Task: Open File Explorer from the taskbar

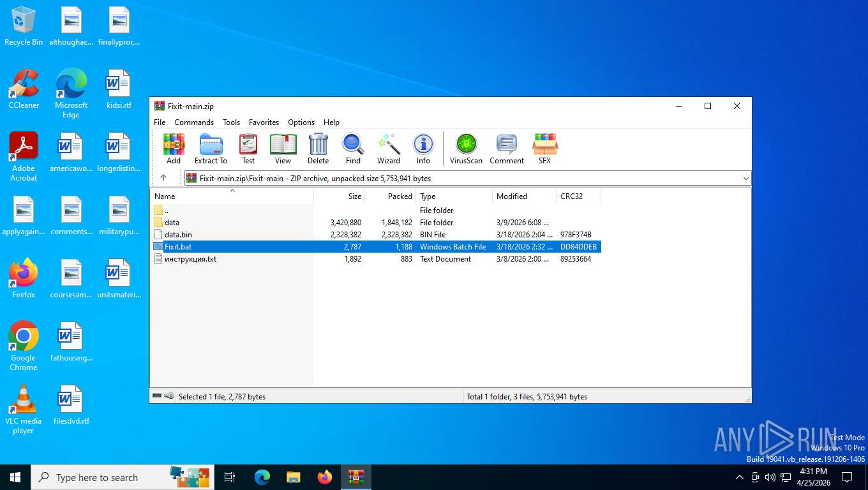Action: pyautogui.click(x=293, y=477)
